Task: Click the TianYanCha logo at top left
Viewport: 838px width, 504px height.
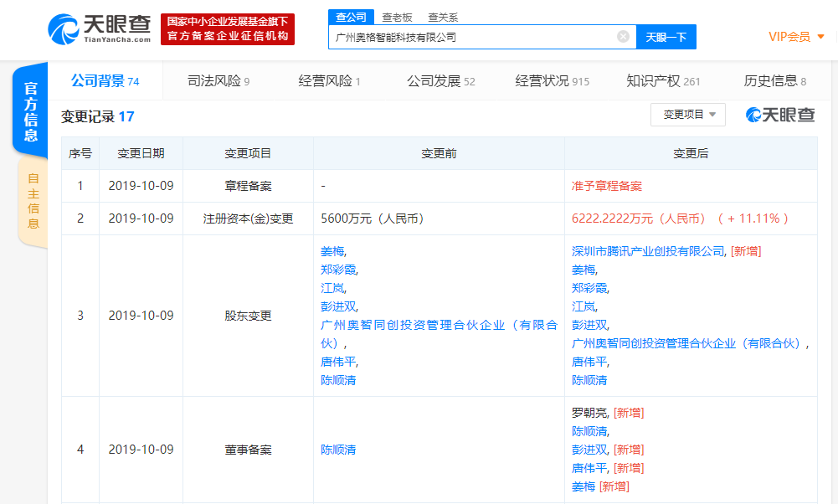Action: pos(100,29)
